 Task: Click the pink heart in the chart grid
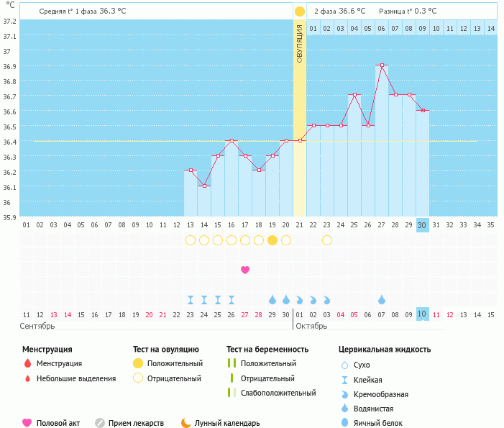[245, 270]
